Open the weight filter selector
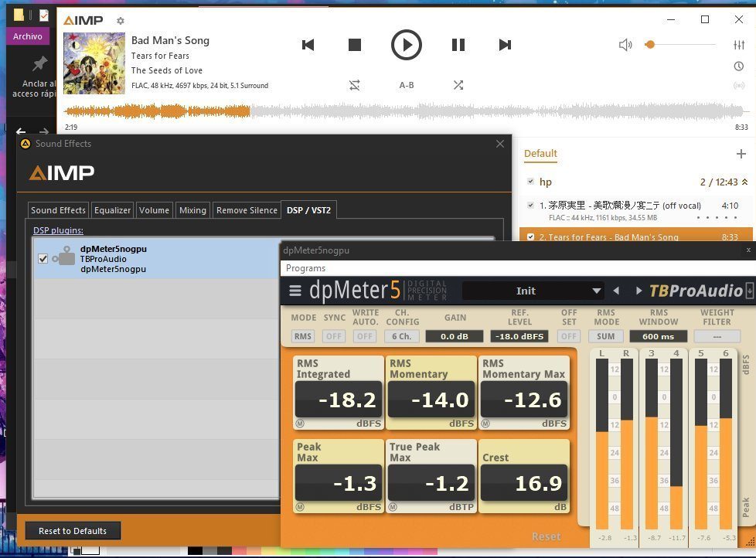 [x=717, y=336]
